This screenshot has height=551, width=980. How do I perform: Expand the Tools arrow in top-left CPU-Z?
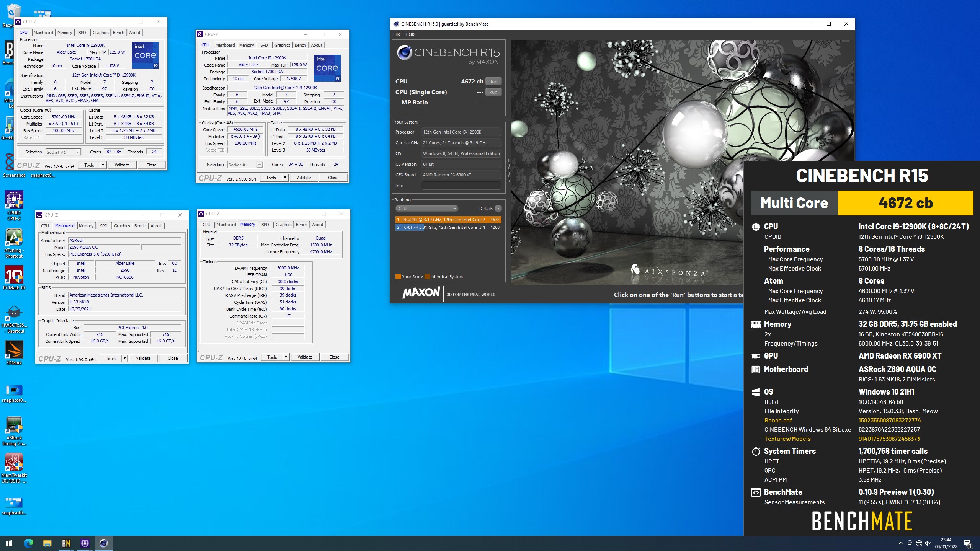pyautogui.click(x=103, y=165)
